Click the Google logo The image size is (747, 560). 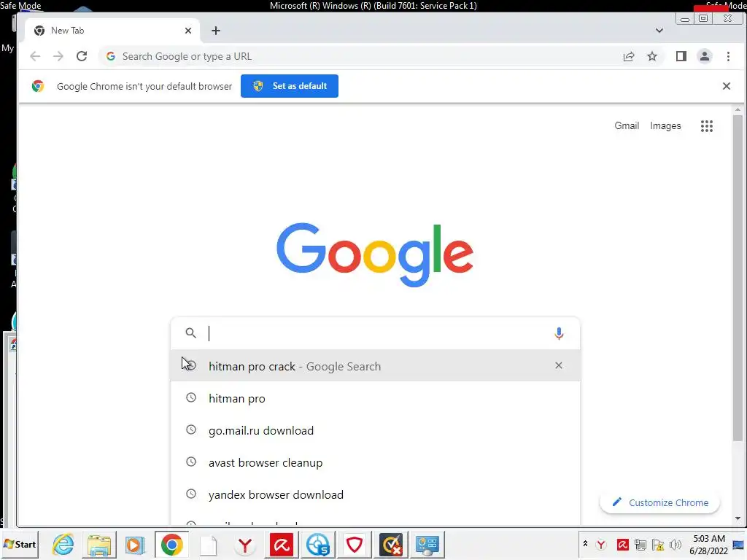pos(374,254)
